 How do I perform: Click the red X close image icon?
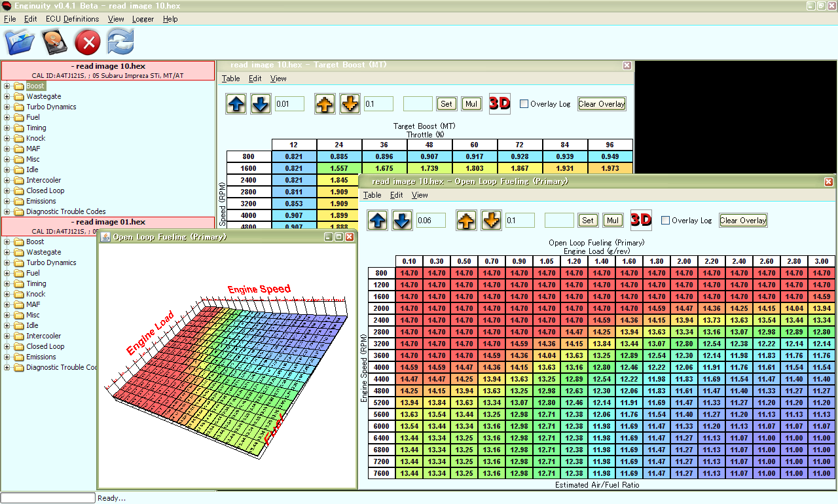pyautogui.click(x=88, y=43)
